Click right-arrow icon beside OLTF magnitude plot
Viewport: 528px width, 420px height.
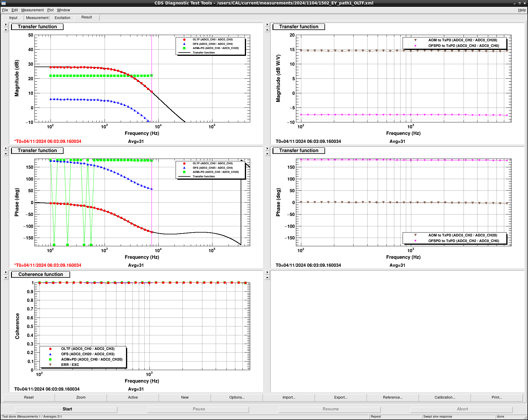coord(6,25)
